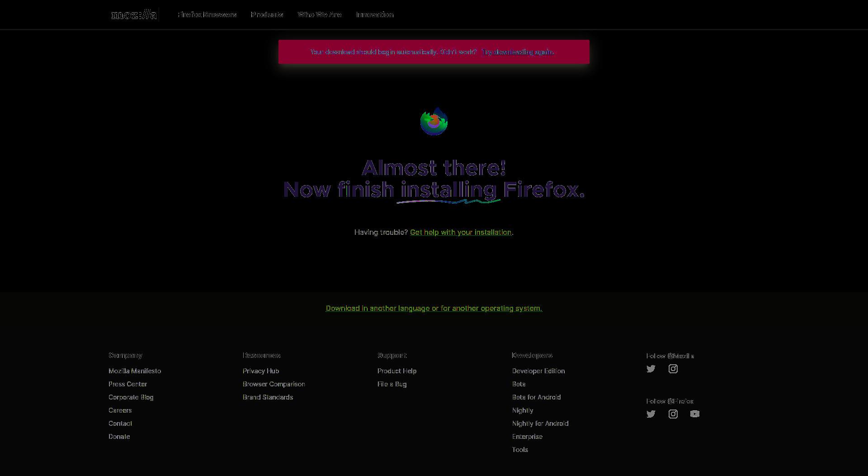Open the Developer Edition link
Viewport: 868px width, 476px height.
pos(538,371)
